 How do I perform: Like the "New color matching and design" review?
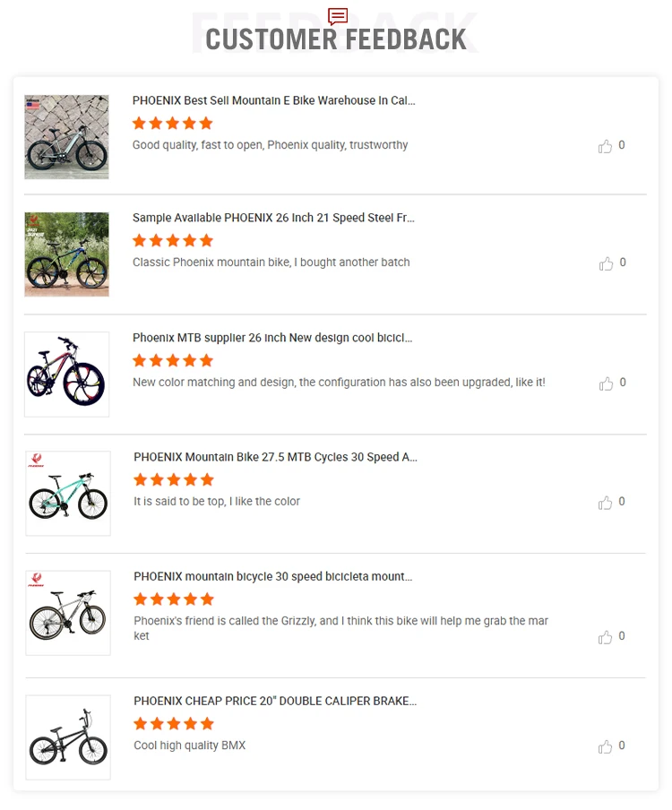click(606, 383)
